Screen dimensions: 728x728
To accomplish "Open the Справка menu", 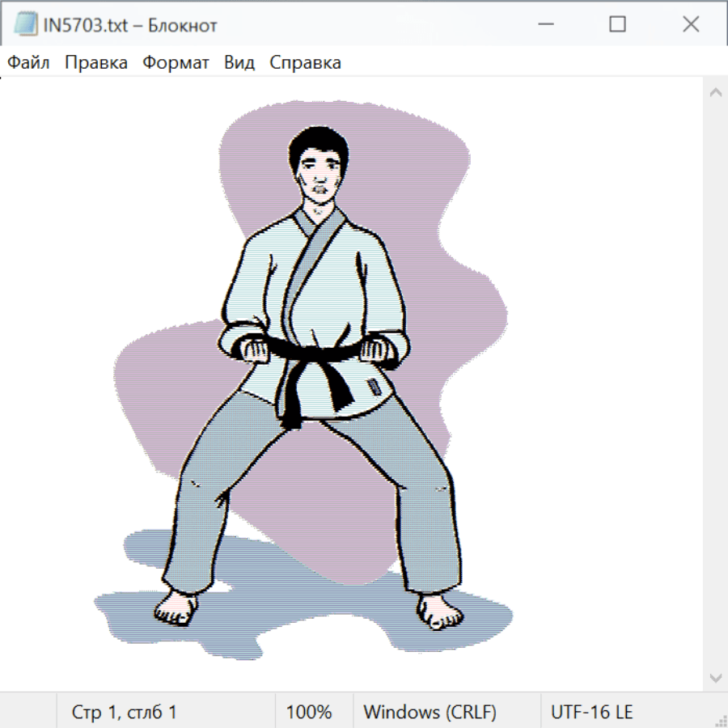I will pyautogui.click(x=305, y=62).
